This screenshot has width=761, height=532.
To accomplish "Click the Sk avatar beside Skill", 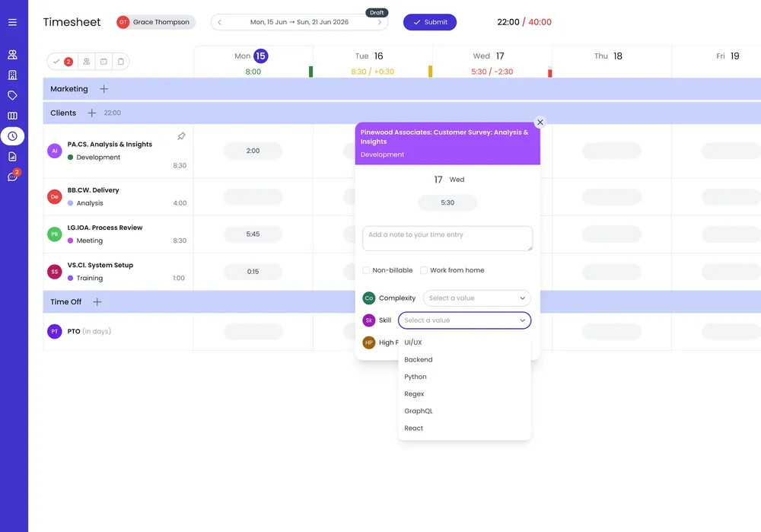I will pos(369,320).
